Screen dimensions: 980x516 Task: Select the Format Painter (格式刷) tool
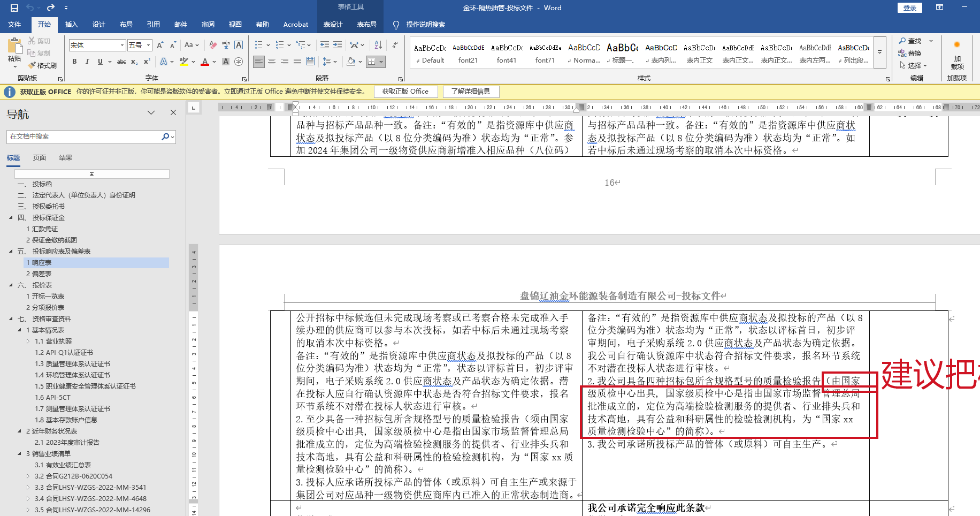click(42, 65)
